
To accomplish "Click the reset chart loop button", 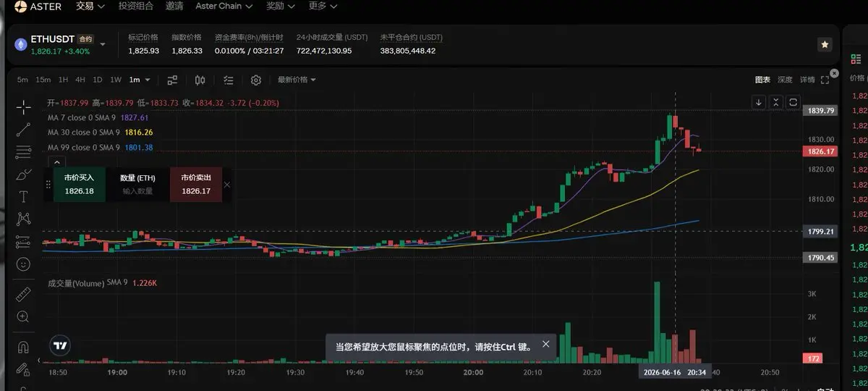I will (793, 102).
